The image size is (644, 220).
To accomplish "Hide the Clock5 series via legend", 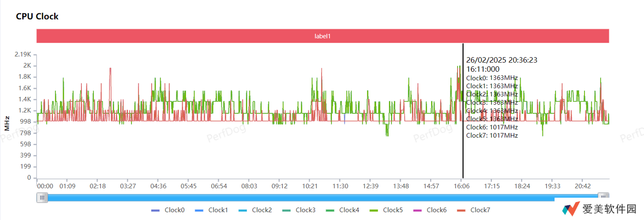I will click(x=393, y=210).
